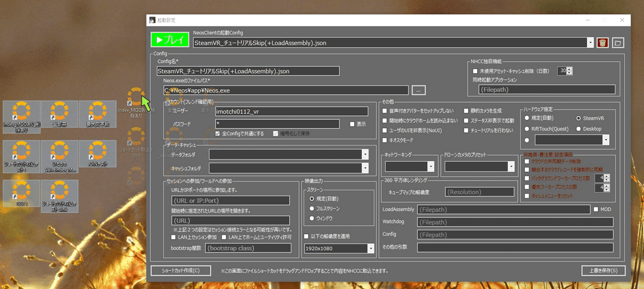Click the パスワード input field
This screenshot has height=289, width=644.
[x=277, y=124]
